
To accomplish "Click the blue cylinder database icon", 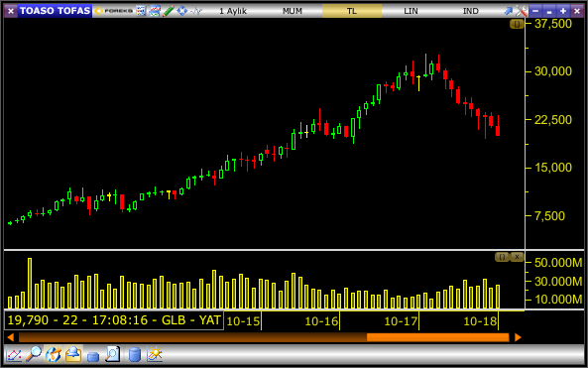I will [134, 354].
